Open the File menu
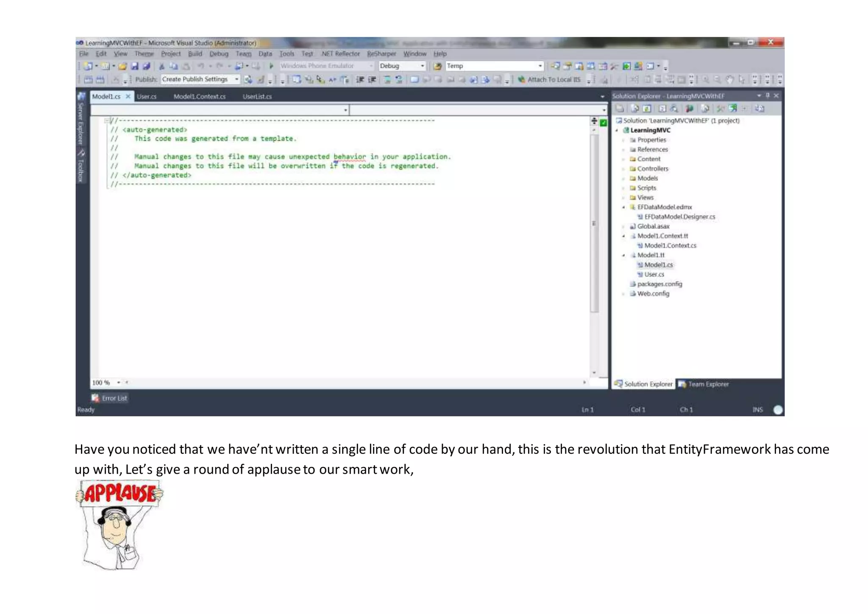Screen dimensions: 868x614 [84, 54]
